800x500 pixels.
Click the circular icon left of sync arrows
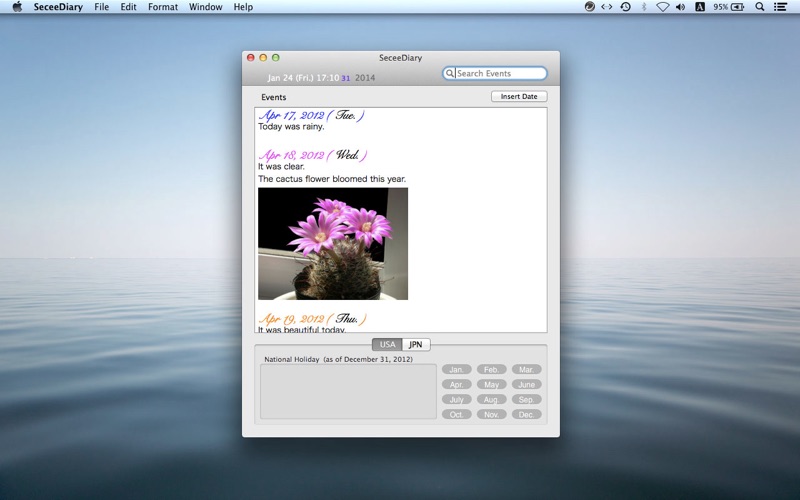click(x=589, y=7)
